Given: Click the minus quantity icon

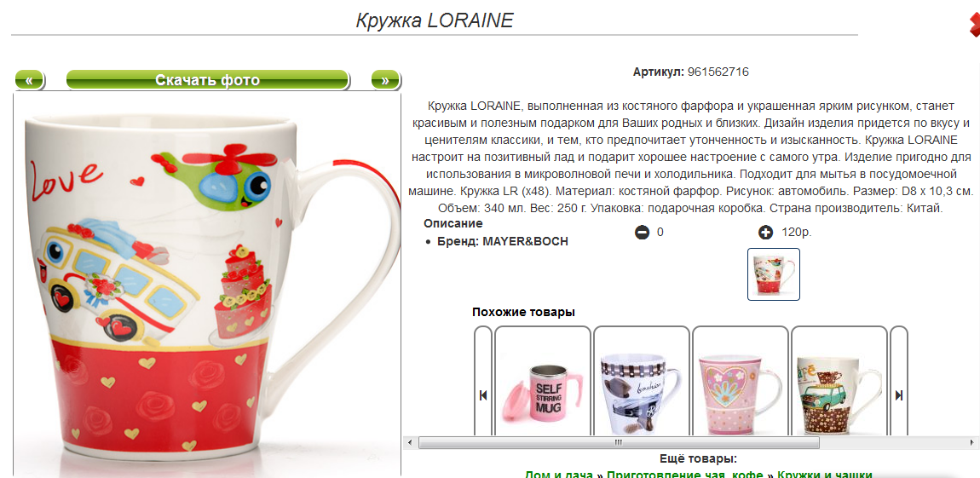Looking at the screenshot, I should (x=642, y=233).
